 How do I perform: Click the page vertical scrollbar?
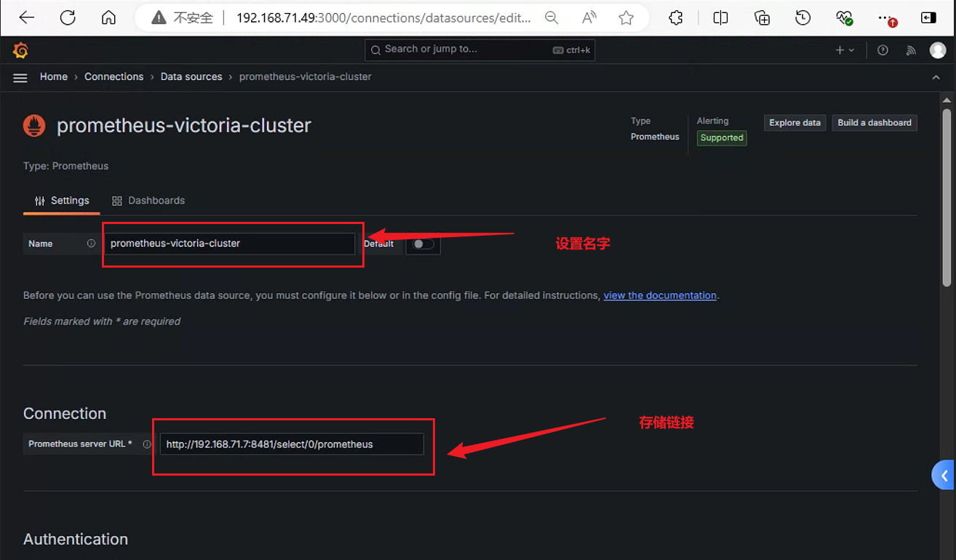[x=947, y=196]
